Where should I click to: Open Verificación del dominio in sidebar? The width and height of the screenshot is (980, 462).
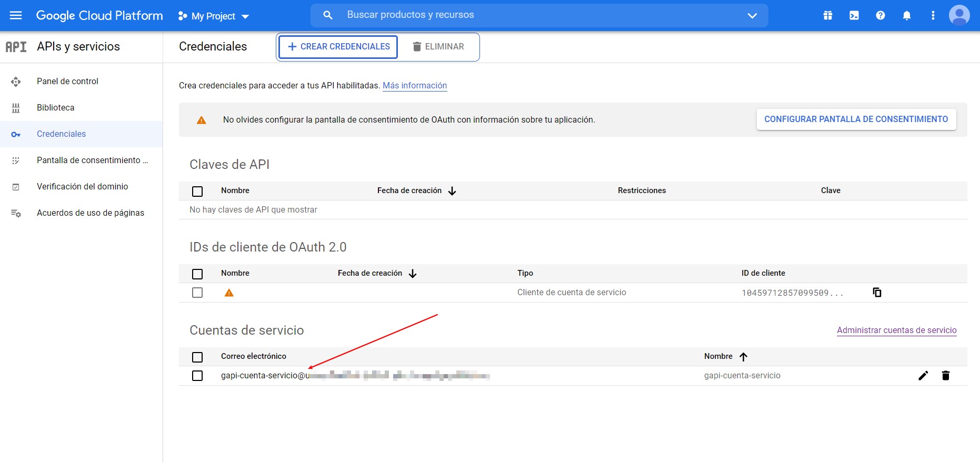pos(82,187)
